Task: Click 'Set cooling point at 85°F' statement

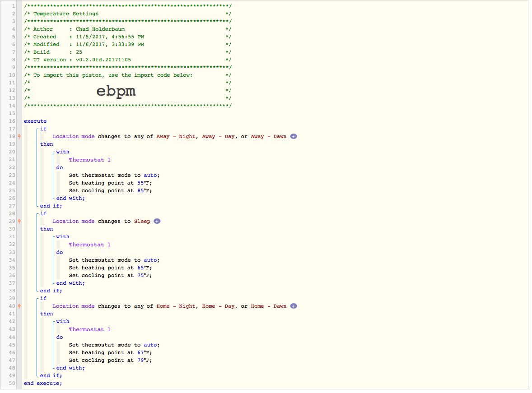Action: tap(110, 190)
